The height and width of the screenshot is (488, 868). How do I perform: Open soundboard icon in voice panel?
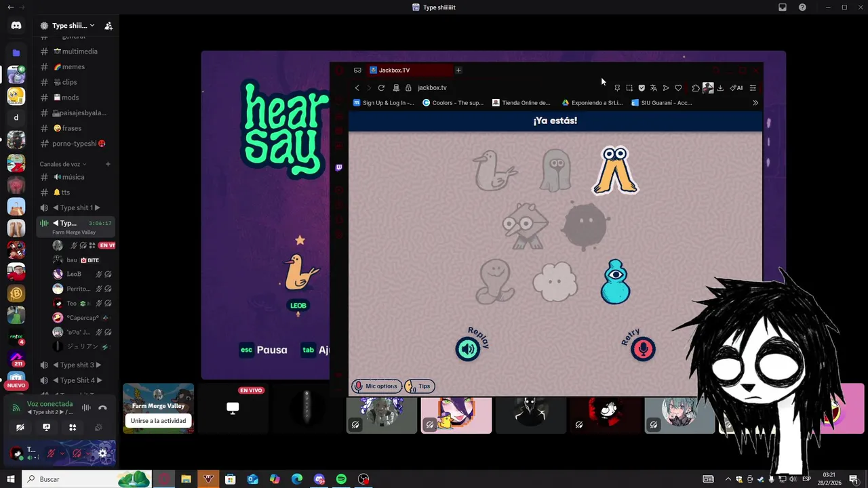(99, 427)
